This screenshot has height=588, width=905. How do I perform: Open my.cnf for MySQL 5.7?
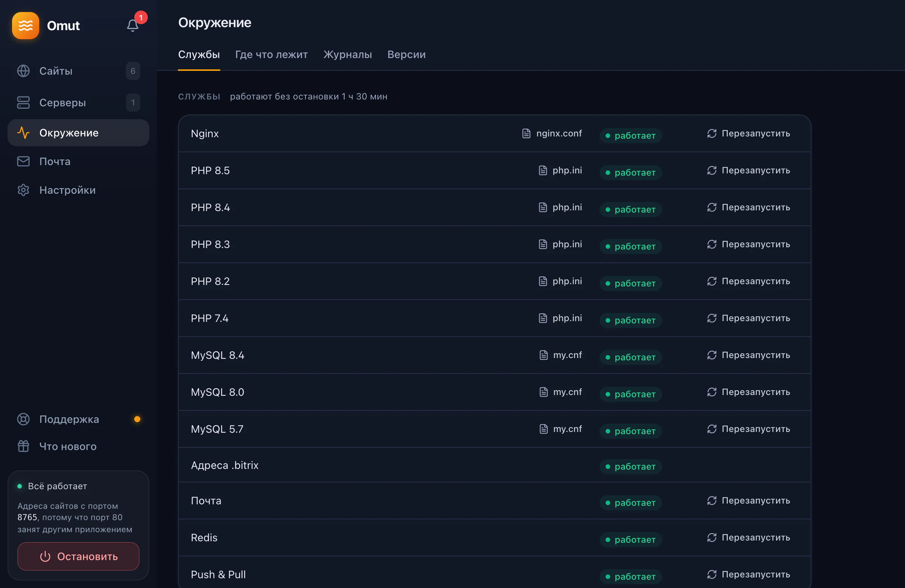(560, 429)
